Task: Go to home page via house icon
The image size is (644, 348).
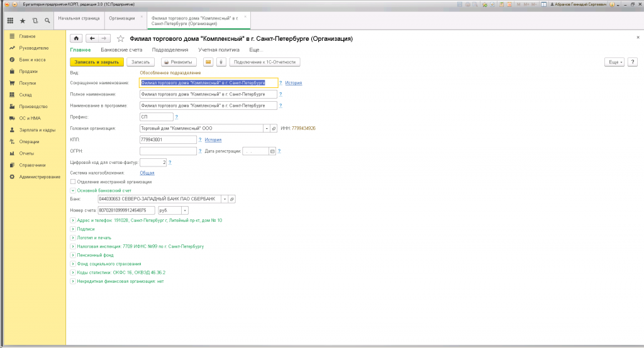Action: coord(77,38)
